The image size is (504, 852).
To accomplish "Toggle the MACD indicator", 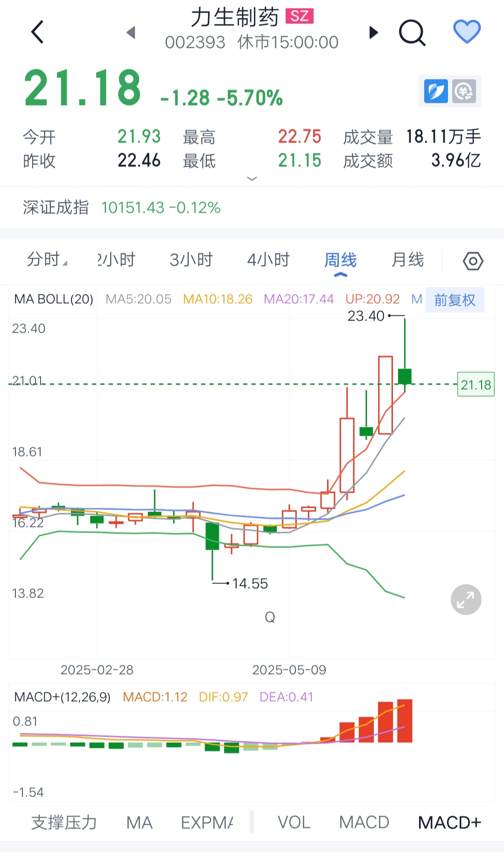I will click(x=364, y=823).
